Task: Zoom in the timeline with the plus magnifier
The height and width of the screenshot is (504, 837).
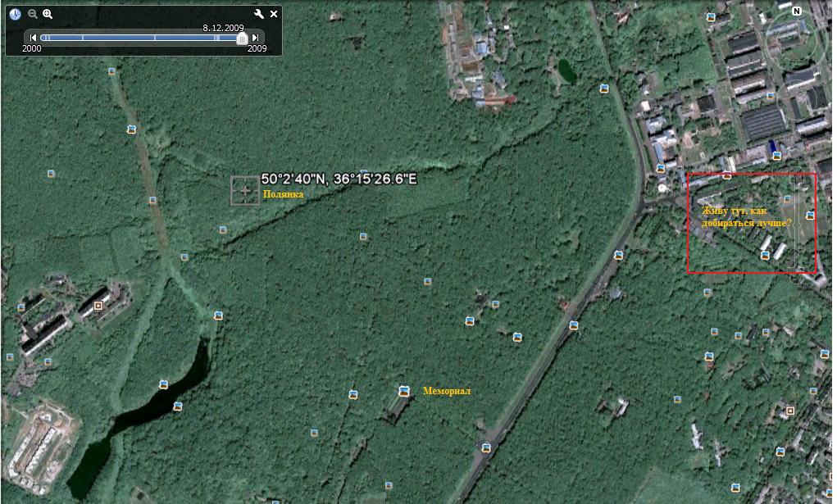Action: pyautogui.click(x=48, y=14)
